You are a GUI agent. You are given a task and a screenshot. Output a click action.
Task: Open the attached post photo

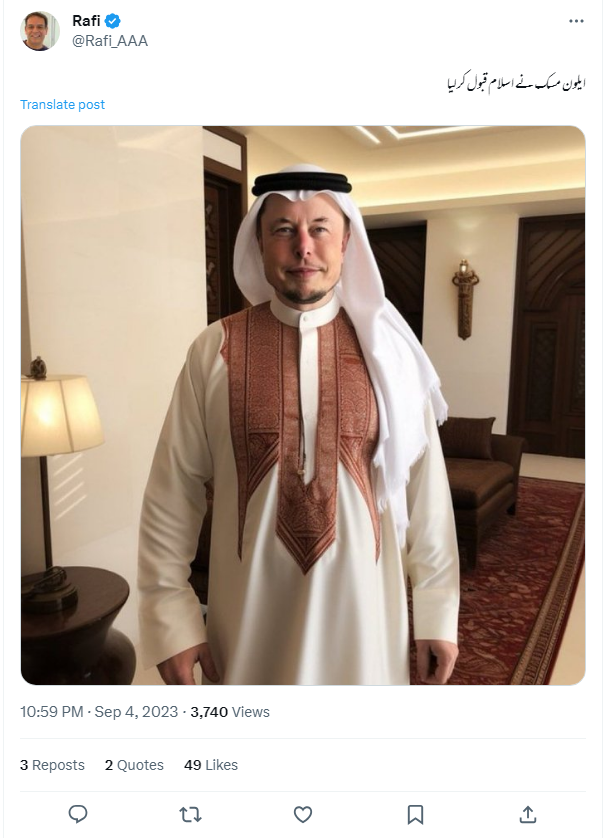click(x=303, y=405)
